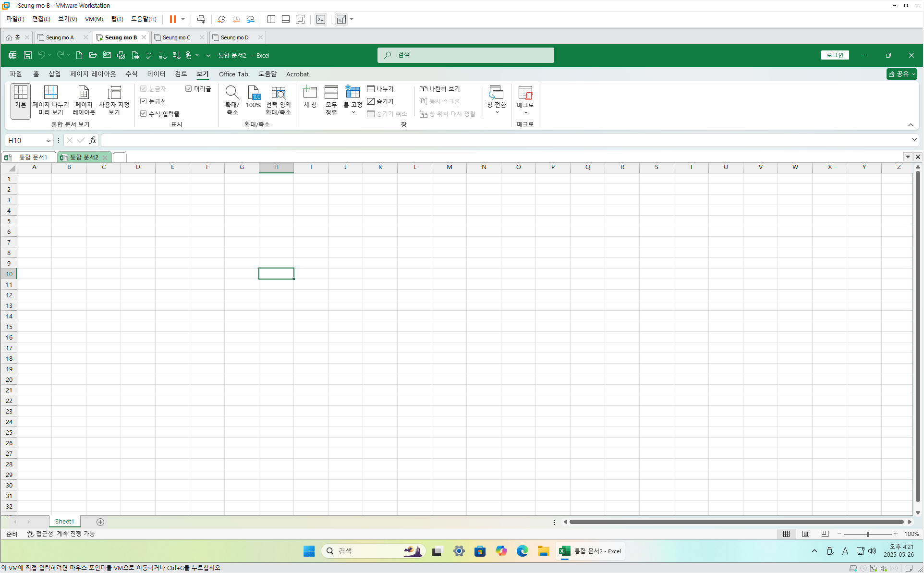Click the Edge browser taskbar icon
Image resolution: width=924 pixels, height=573 pixels.
click(522, 551)
